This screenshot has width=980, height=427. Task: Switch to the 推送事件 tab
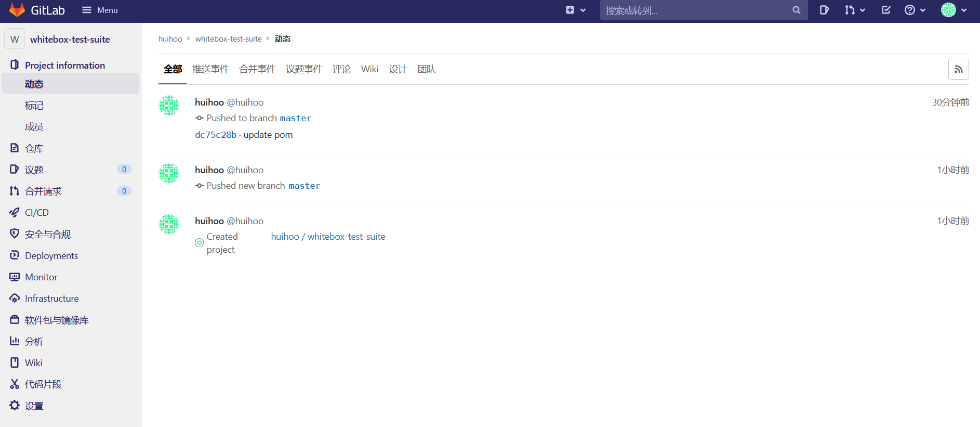tap(210, 69)
